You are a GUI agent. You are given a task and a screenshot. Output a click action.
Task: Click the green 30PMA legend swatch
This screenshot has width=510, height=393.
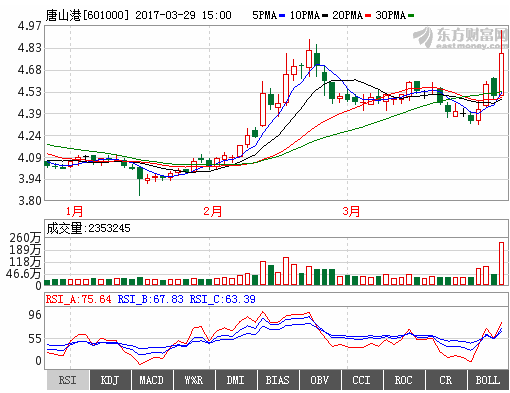tap(411, 16)
